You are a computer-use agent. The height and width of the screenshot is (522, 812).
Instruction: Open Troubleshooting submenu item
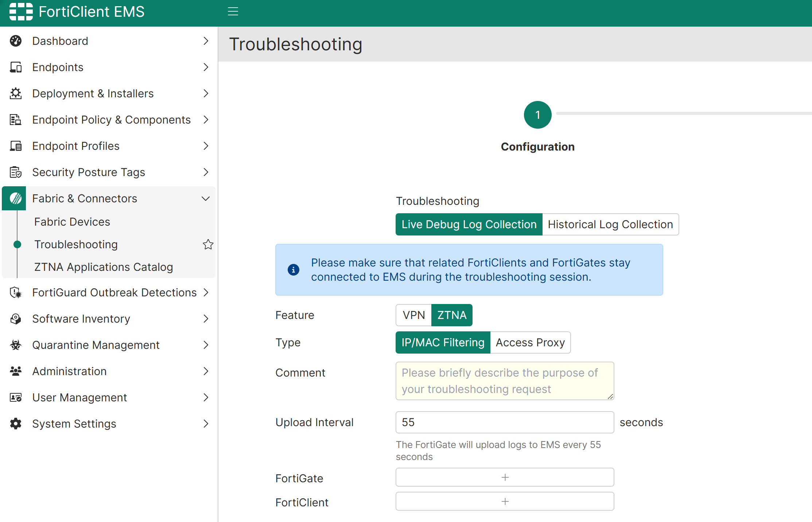click(76, 244)
